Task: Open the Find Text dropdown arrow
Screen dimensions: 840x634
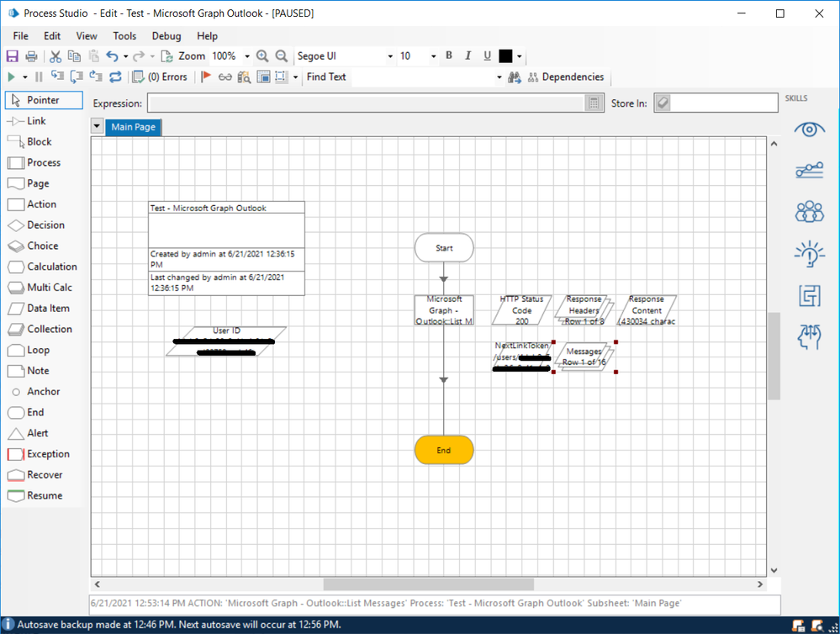Action: pos(499,77)
